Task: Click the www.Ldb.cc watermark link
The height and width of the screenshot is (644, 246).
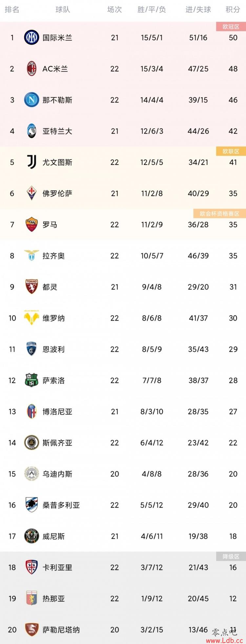Action: pyautogui.click(x=224, y=640)
